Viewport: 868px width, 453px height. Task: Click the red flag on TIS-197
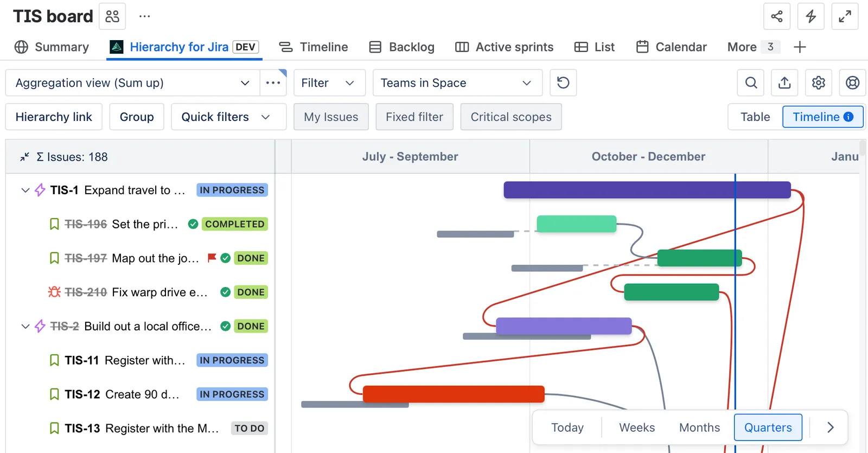pyautogui.click(x=212, y=258)
